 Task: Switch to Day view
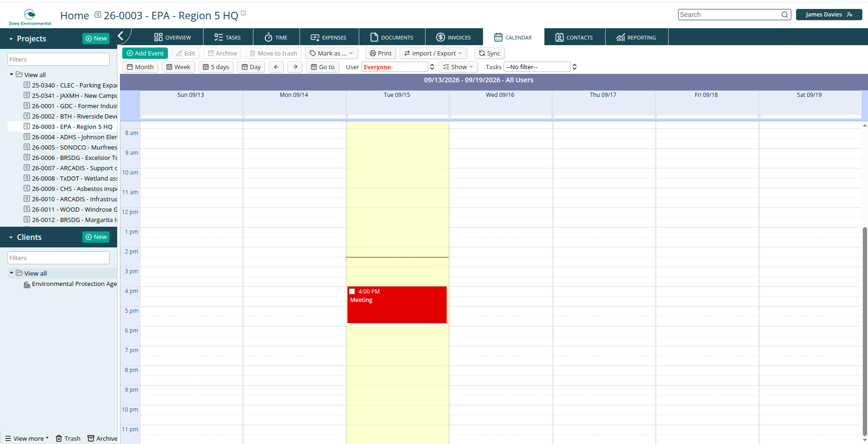pyautogui.click(x=251, y=67)
